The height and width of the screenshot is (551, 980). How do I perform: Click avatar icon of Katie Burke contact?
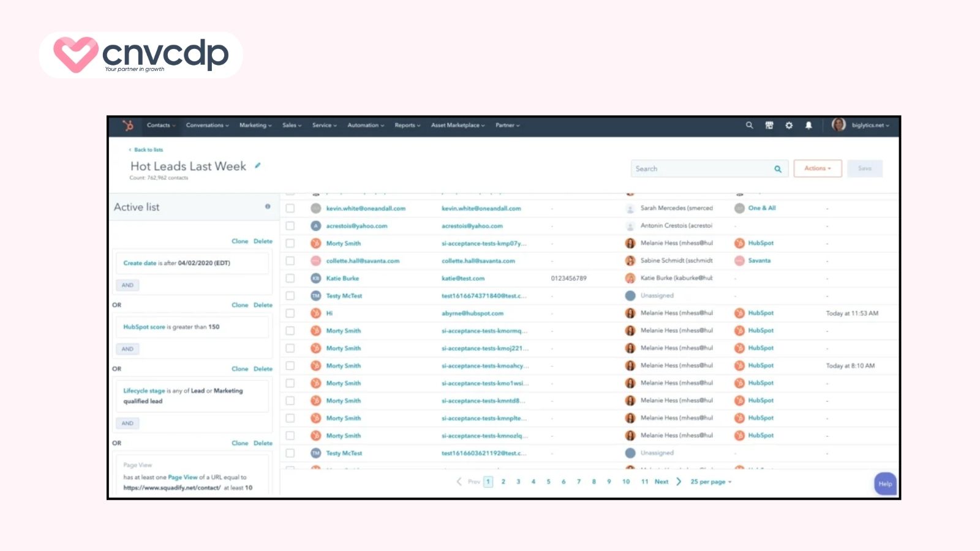point(316,278)
